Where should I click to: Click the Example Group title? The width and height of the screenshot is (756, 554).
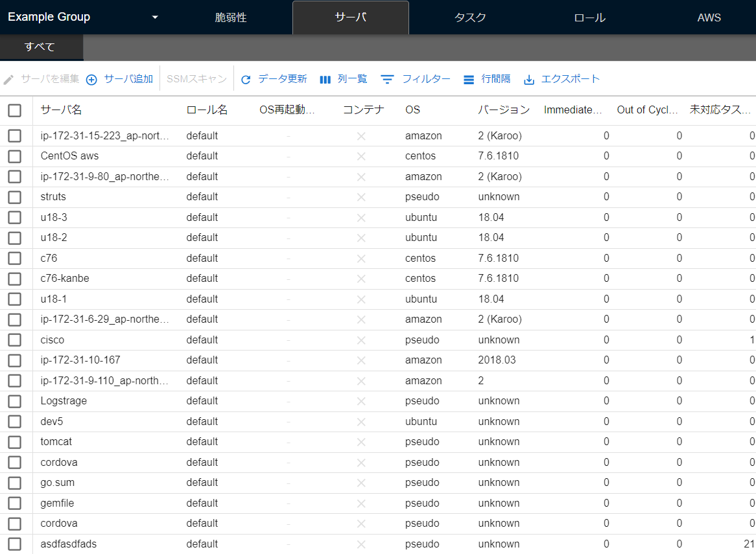click(x=49, y=17)
